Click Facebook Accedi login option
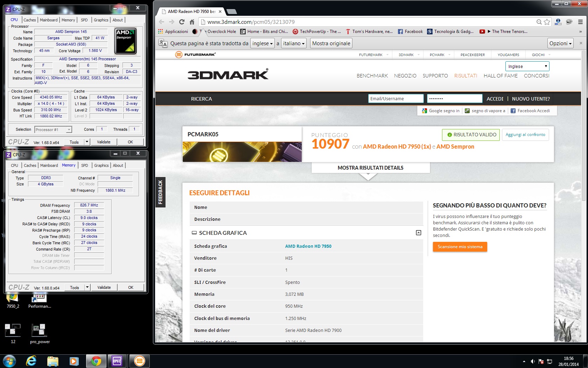 click(530, 111)
